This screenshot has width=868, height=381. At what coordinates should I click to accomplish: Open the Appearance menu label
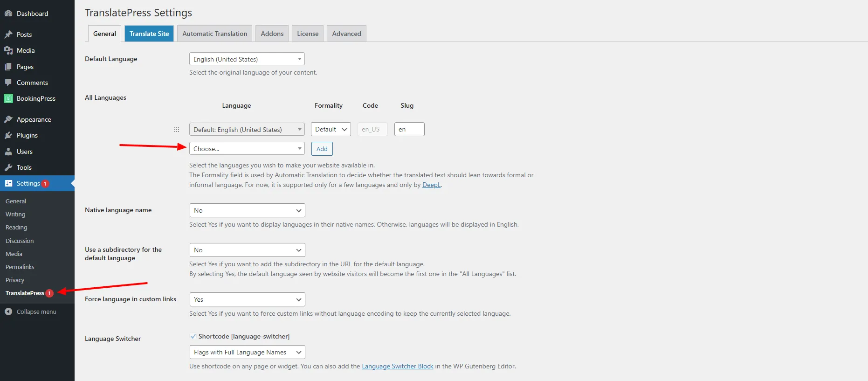34,119
